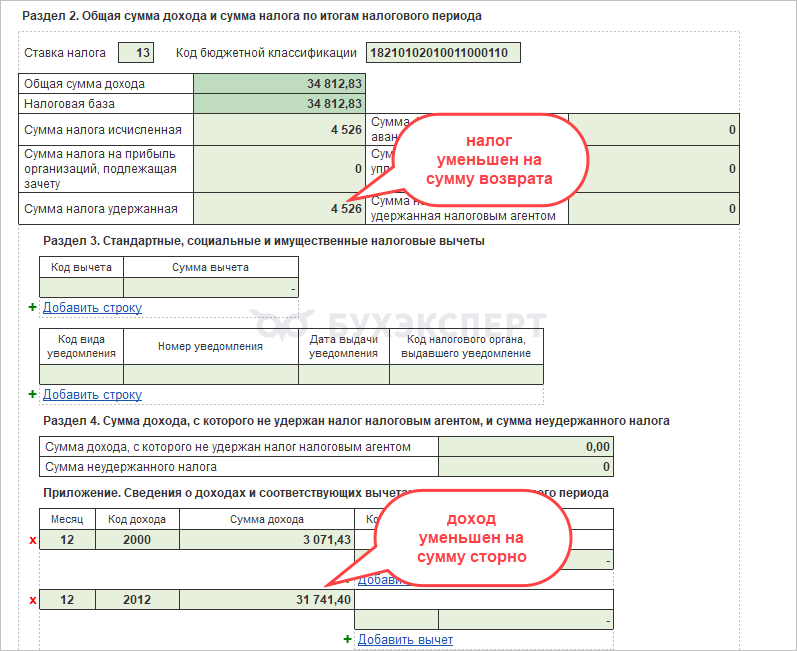The width and height of the screenshot is (797, 651).
Task: Edit income without withheld tax 0,00
Action: point(526,447)
